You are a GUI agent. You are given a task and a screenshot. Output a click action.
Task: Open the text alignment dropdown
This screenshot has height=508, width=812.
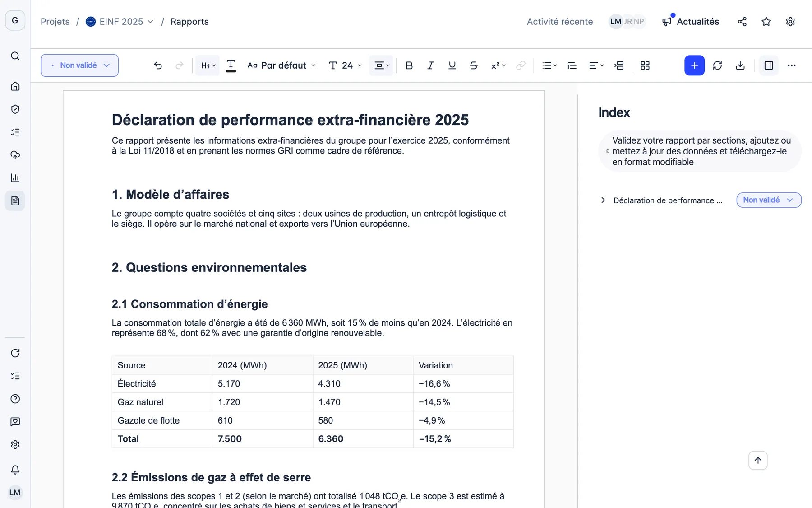[596, 65]
